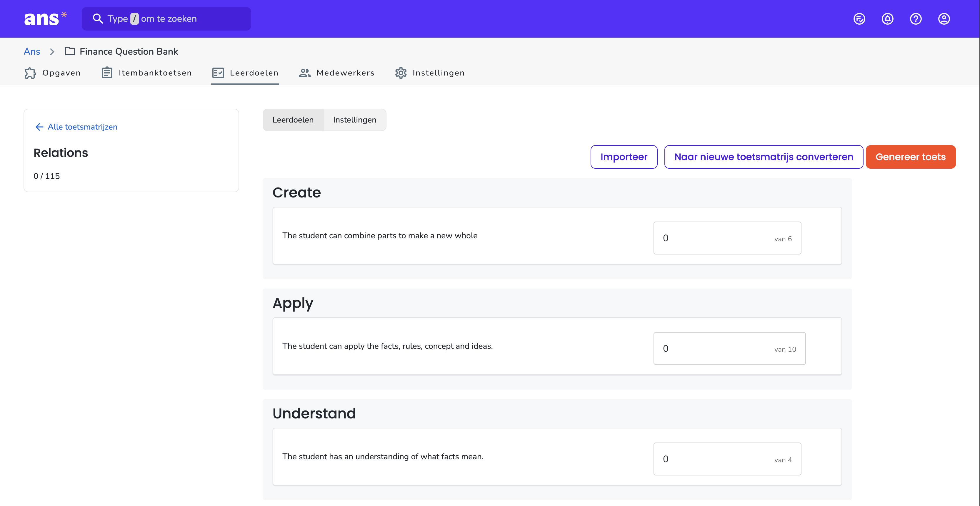Open the tasks checklist icon in header

click(859, 19)
